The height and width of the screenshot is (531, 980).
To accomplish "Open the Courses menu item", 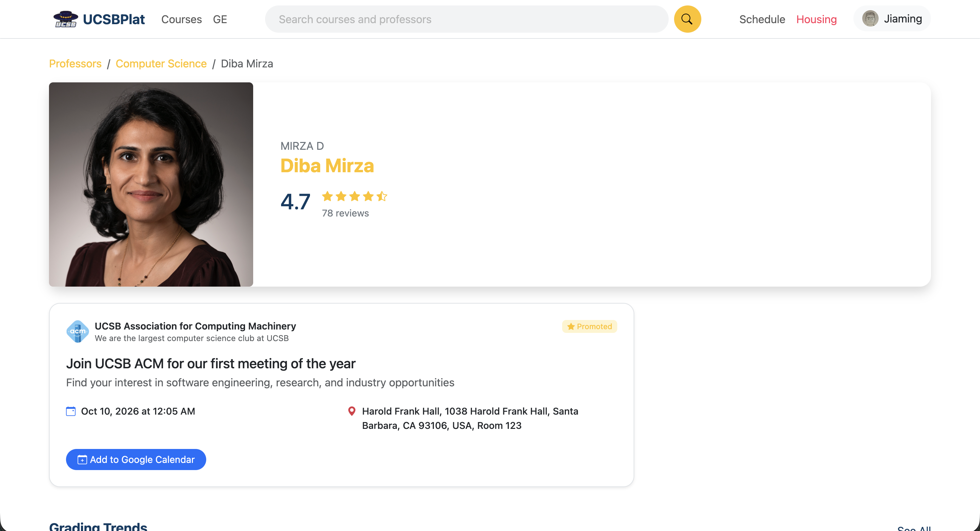I will pos(181,19).
